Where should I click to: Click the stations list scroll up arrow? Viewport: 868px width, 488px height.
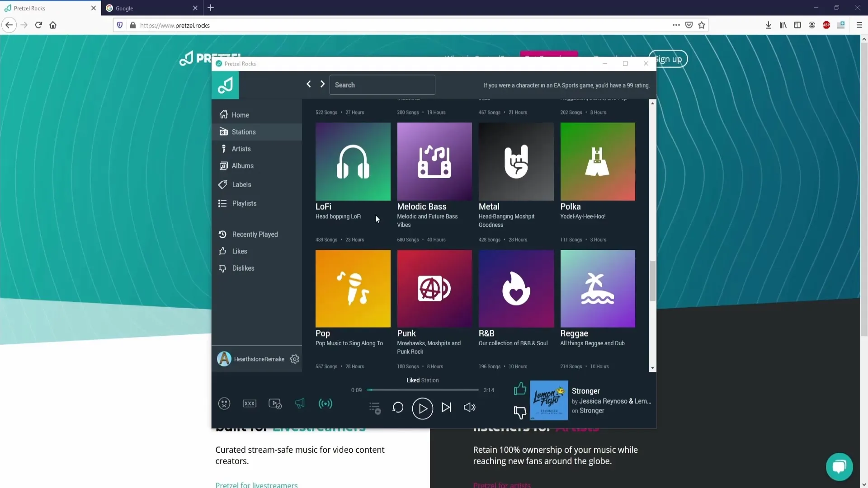(652, 103)
